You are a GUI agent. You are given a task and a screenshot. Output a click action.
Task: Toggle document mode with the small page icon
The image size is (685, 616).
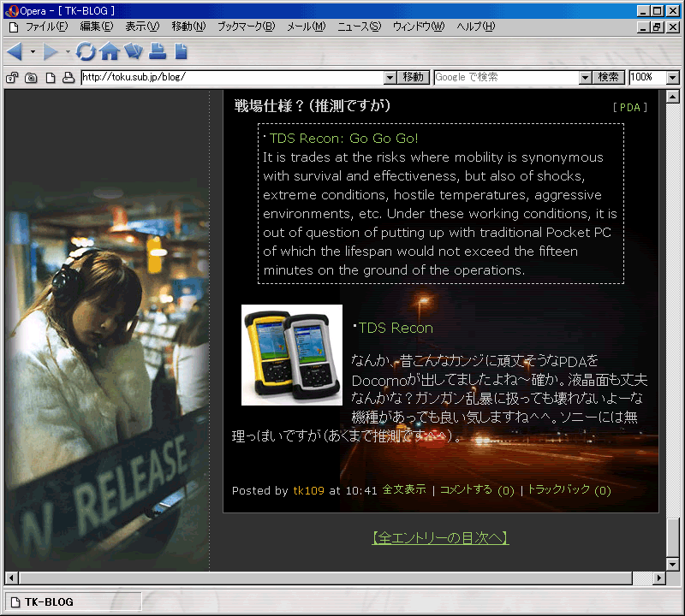coord(51,78)
